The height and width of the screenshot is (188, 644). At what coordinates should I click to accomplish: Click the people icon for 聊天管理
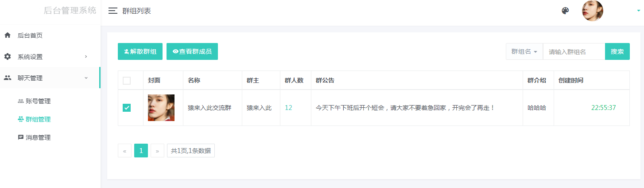pyautogui.click(x=8, y=78)
